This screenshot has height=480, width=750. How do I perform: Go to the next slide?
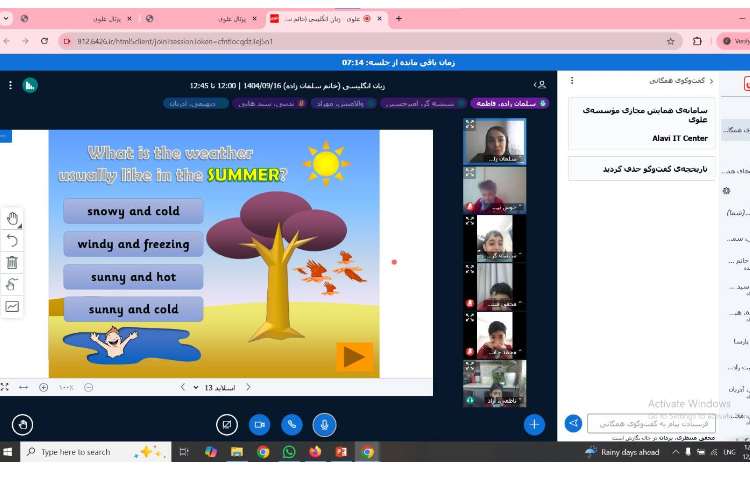182,387
